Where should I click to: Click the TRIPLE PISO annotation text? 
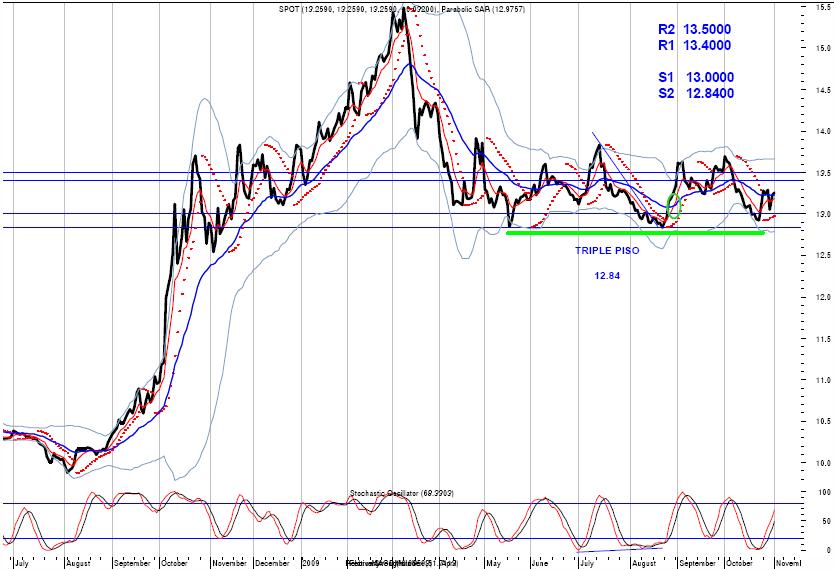point(606,251)
